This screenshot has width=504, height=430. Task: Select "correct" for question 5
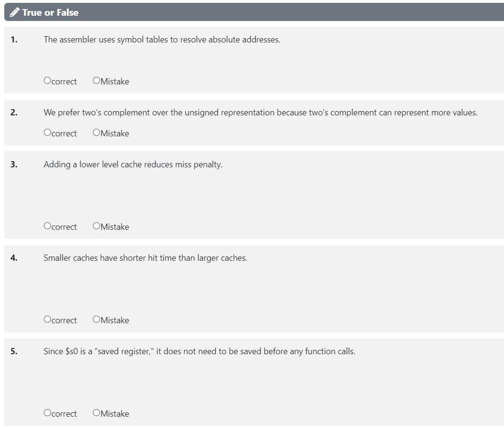(47, 413)
